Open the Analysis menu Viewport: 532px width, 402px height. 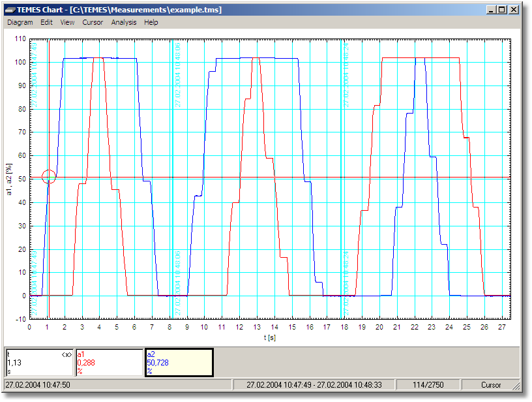124,22
